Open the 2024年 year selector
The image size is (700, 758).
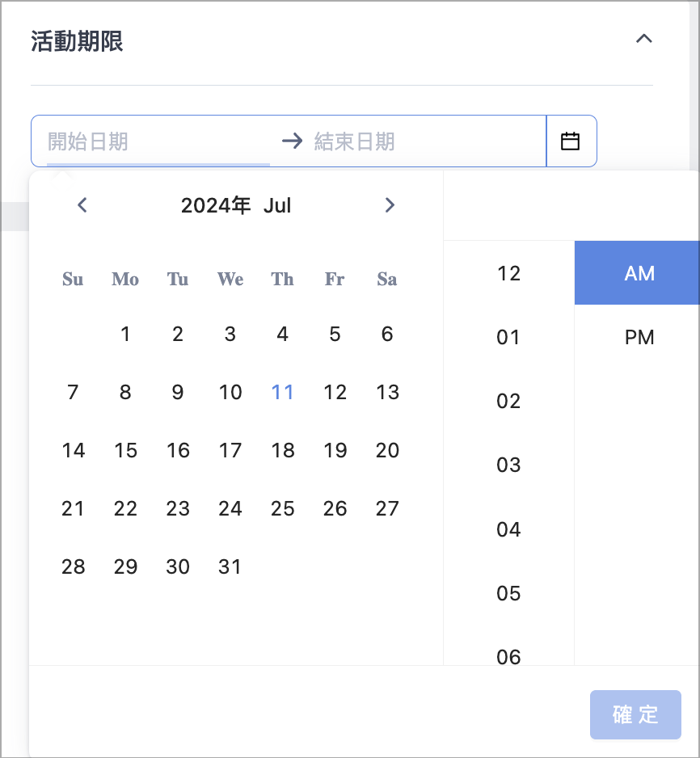click(216, 205)
